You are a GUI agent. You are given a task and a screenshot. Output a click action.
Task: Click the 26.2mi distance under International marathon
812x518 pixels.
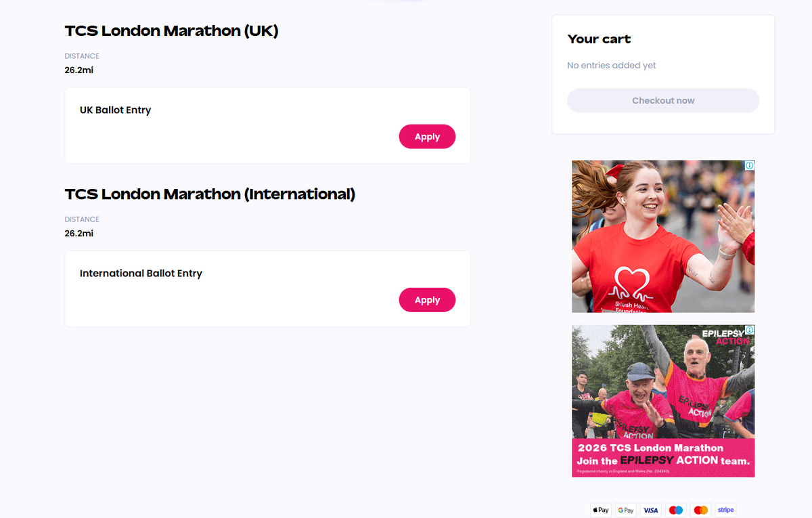click(x=79, y=234)
